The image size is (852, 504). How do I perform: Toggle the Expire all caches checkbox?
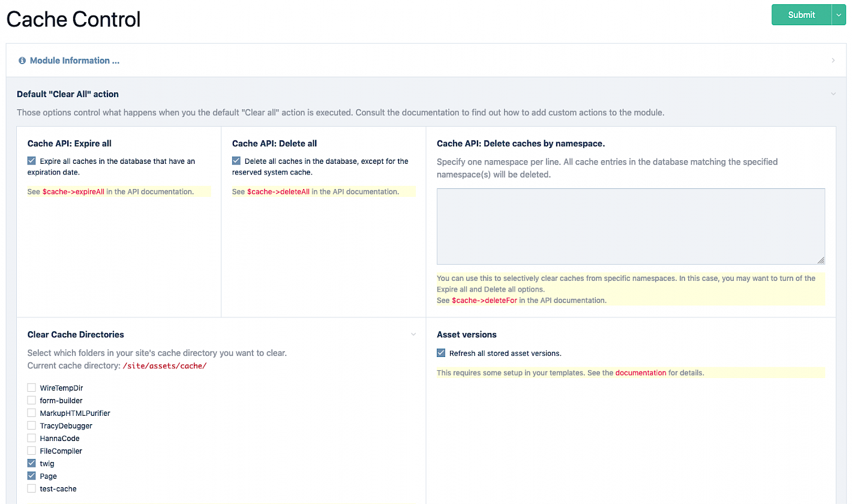pyautogui.click(x=32, y=161)
